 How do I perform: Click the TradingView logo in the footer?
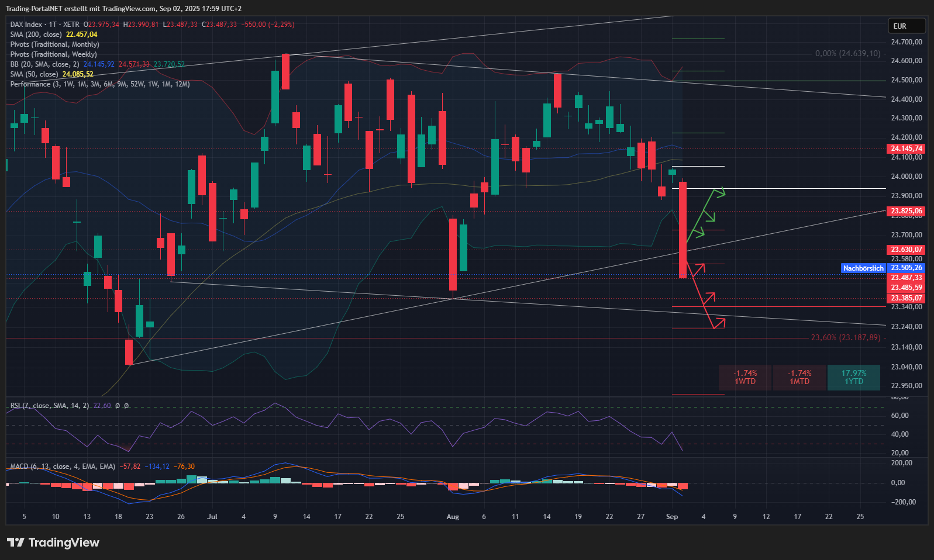53,542
